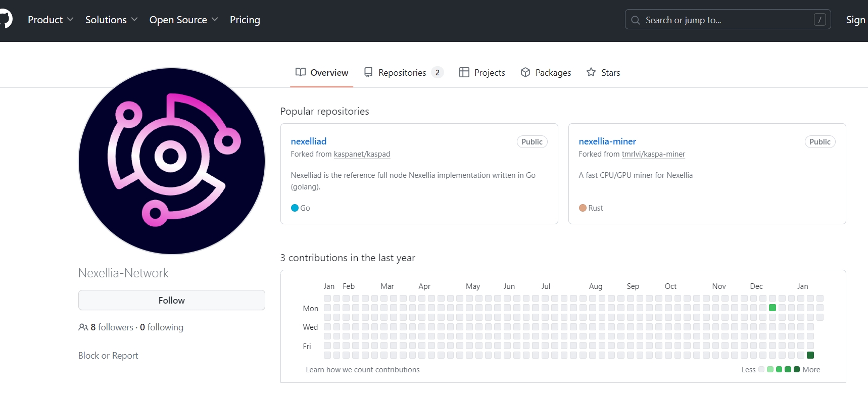
Task: Open tmrlvi/kaspa-miner fork source link
Action: pos(653,154)
